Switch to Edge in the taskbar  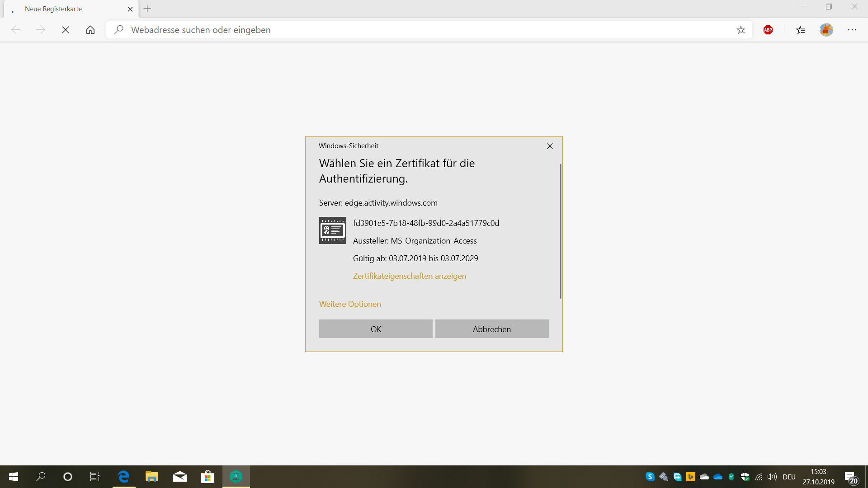tap(124, 477)
